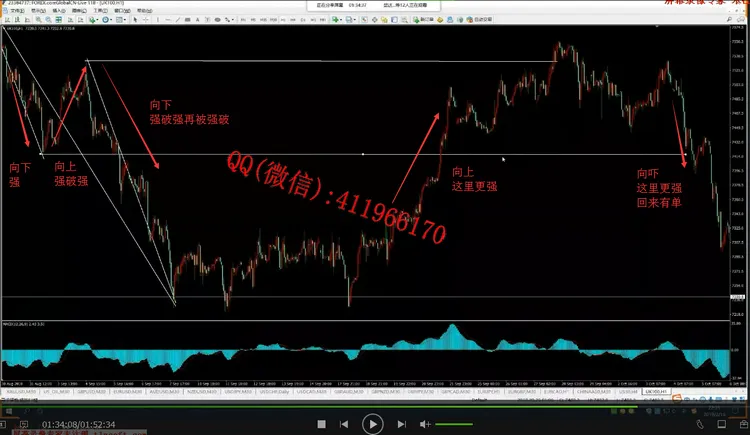Open the chat bubble icon

coord(741,20)
